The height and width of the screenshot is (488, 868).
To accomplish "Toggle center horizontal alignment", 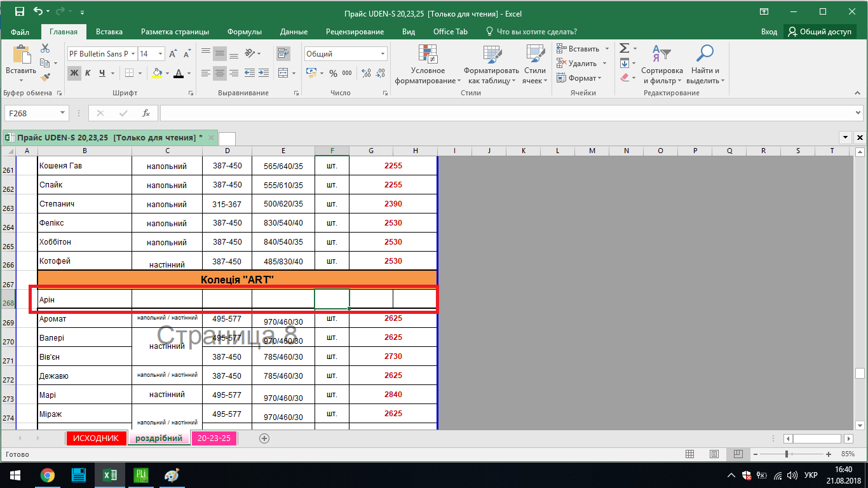I will point(220,73).
